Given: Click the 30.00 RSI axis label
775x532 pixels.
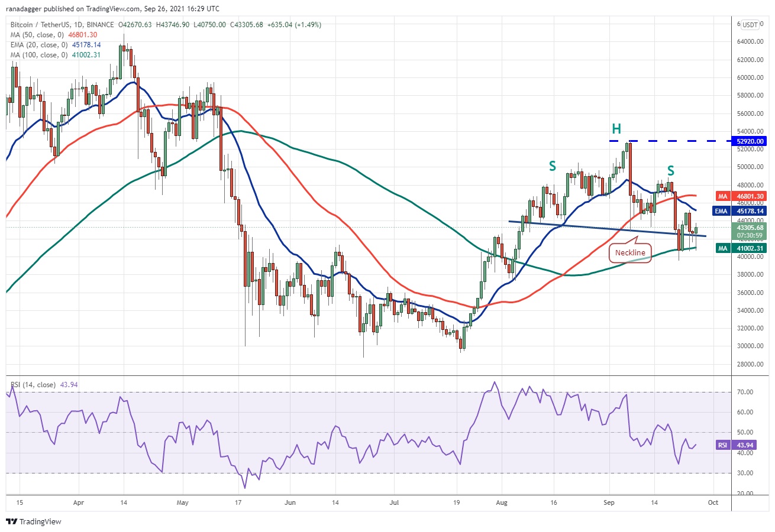Looking at the screenshot, I should tap(744, 473).
